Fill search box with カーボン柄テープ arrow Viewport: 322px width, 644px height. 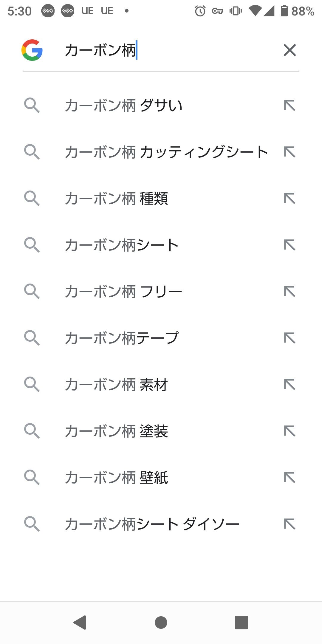coord(290,338)
